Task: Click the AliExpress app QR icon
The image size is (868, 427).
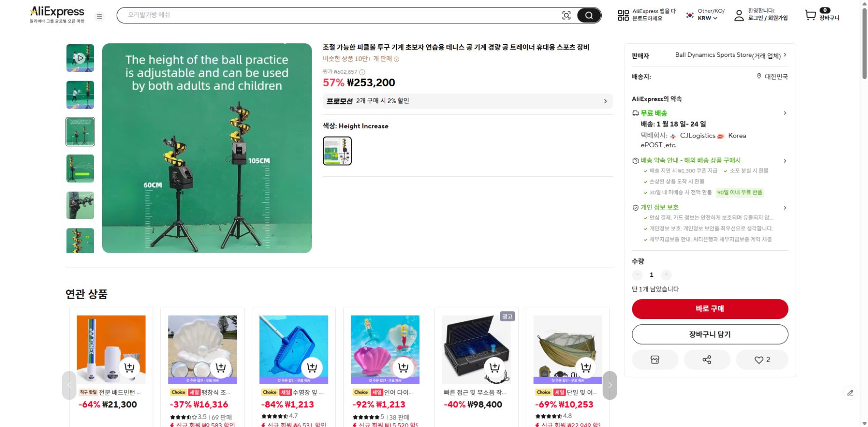Action: click(x=623, y=15)
